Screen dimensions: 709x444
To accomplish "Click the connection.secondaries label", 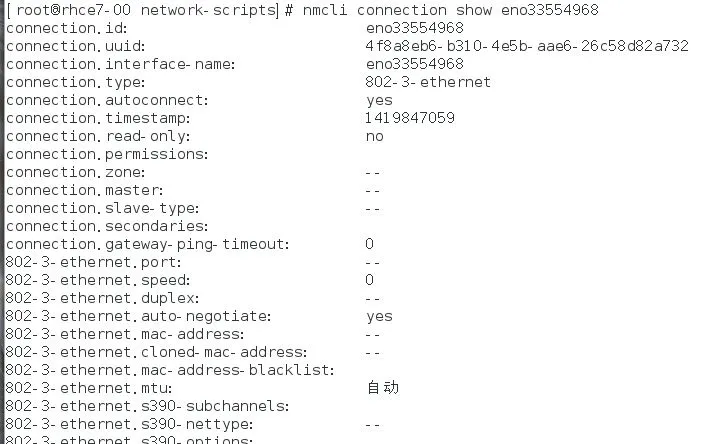I will (x=107, y=226).
